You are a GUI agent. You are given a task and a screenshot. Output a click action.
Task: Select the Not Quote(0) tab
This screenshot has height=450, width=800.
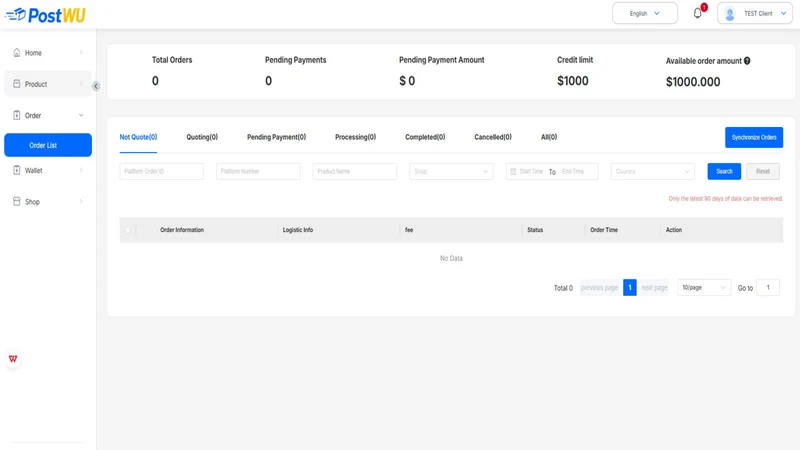[138, 137]
